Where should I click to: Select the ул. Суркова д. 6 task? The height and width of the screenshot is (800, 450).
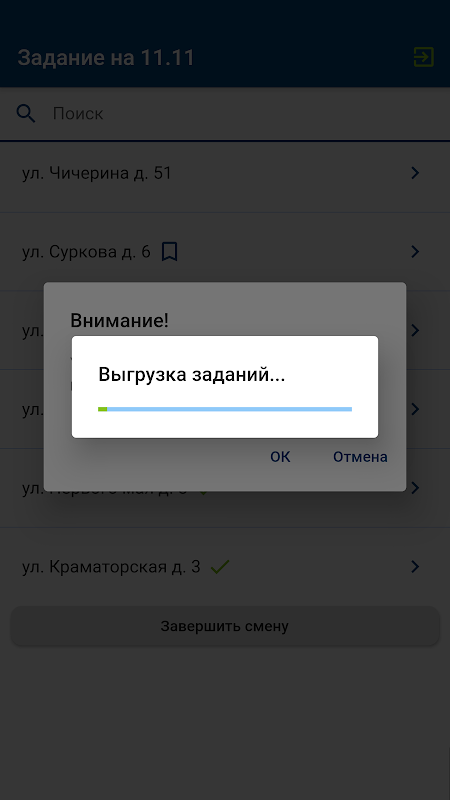[225, 252]
